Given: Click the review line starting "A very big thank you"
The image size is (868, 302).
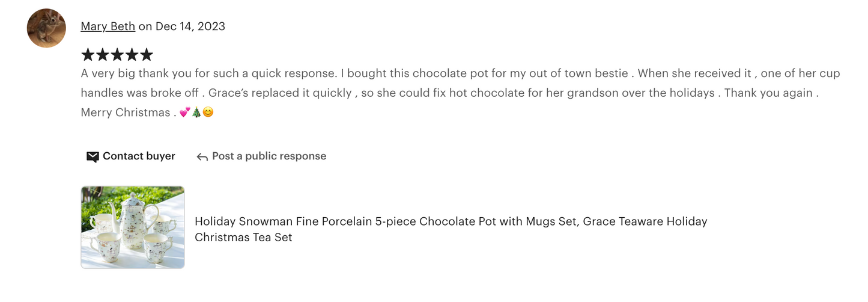Looking at the screenshot, I should coord(460,73).
